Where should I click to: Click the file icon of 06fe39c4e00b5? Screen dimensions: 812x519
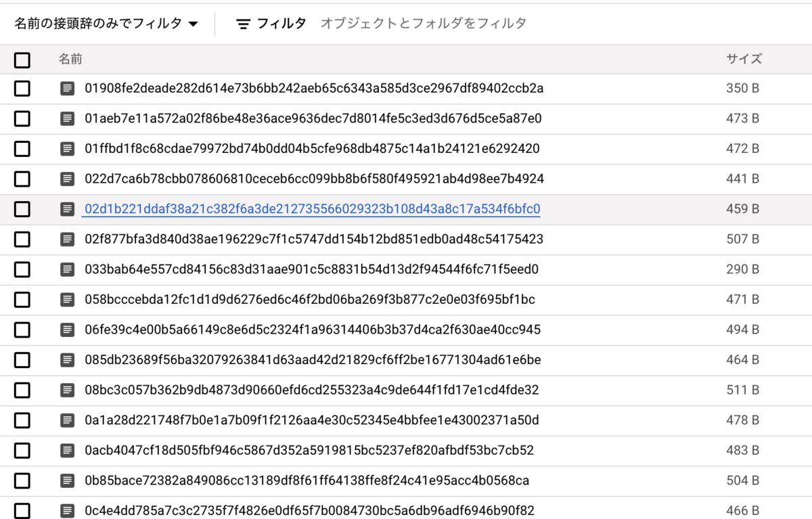tap(67, 330)
